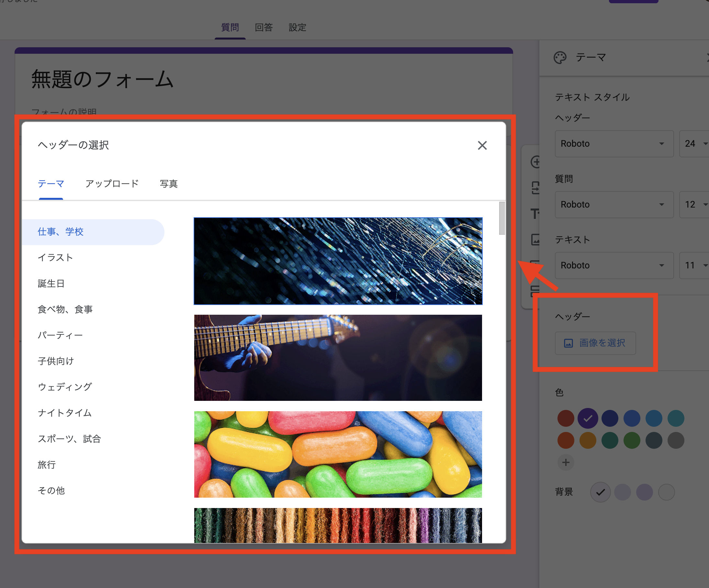Click the 画像を選択 button

(x=595, y=343)
